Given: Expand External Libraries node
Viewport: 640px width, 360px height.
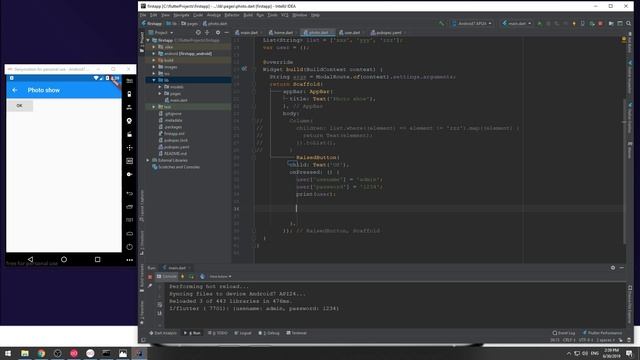Looking at the screenshot, I should (x=148, y=160).
